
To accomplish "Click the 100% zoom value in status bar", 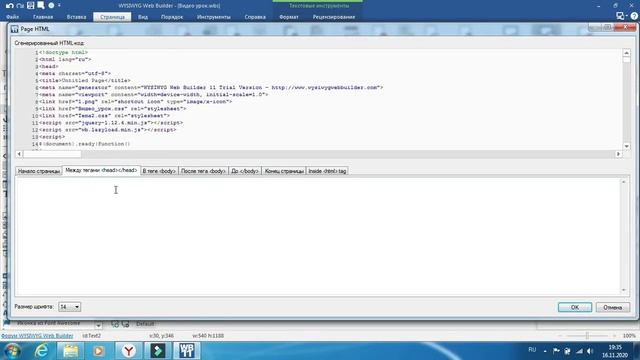I will tap(629, 336).
